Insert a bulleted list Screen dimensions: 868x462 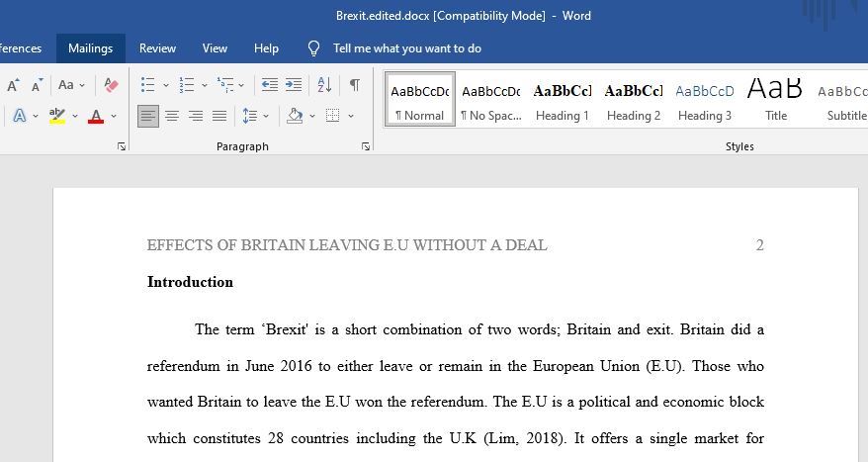(148, 85)
